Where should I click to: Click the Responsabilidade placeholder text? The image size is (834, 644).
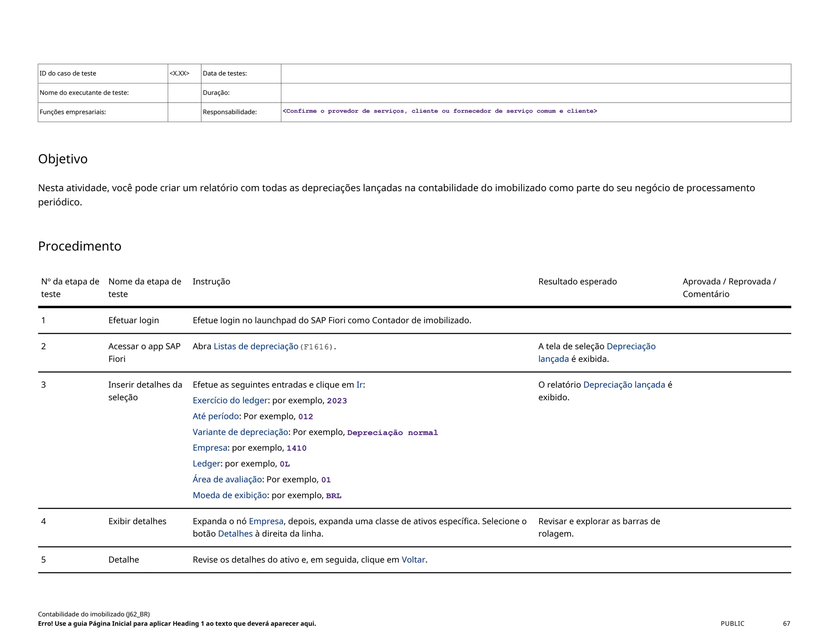440,111
